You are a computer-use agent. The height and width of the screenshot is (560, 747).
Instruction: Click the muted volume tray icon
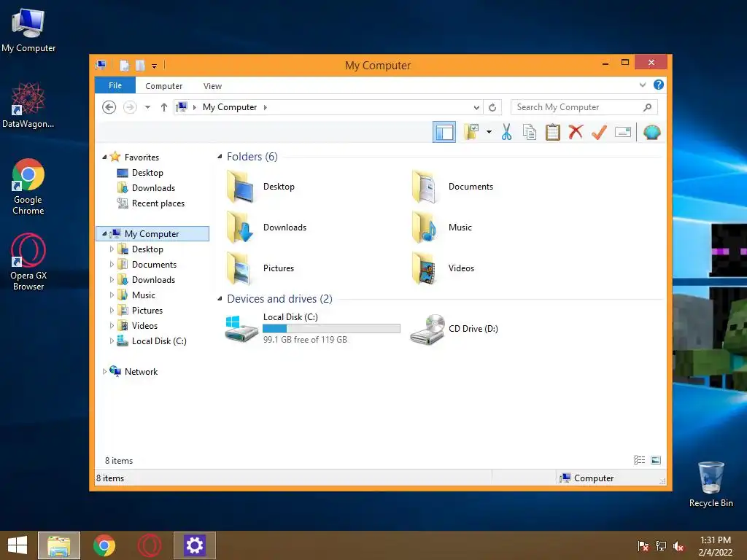click(x=678, y=546)
